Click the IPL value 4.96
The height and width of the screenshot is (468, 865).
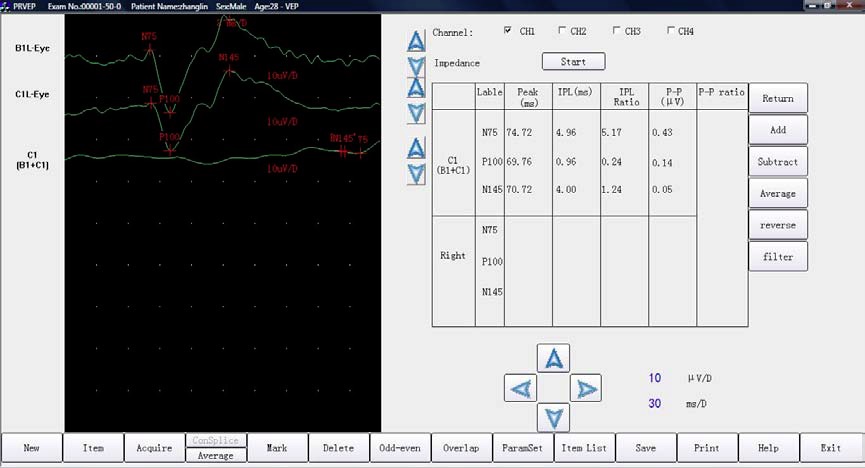(x=566, y=132)
